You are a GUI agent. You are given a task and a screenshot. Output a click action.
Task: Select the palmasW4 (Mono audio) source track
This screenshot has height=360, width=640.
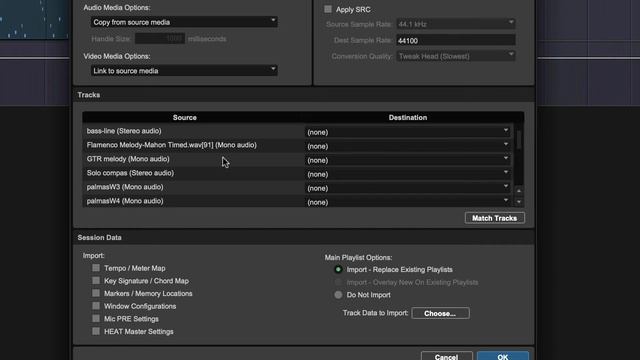click(x=125, y=201)
